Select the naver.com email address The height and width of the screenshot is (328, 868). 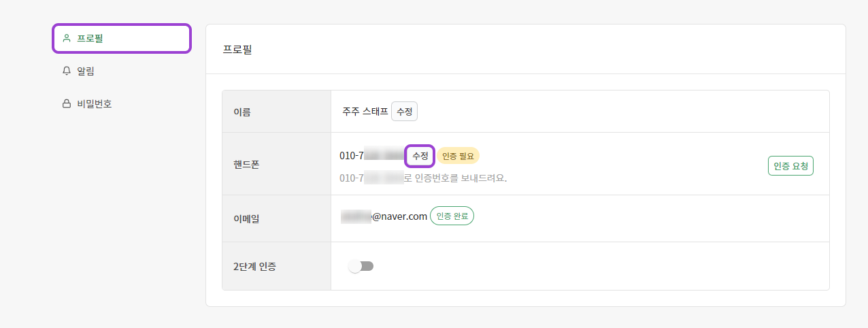coord(384,216)
